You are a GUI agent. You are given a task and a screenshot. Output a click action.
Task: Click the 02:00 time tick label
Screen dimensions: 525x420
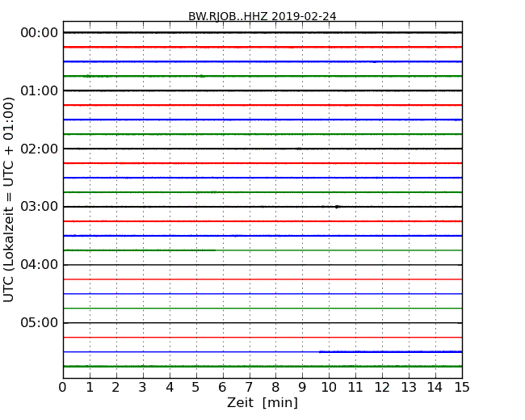40,149
